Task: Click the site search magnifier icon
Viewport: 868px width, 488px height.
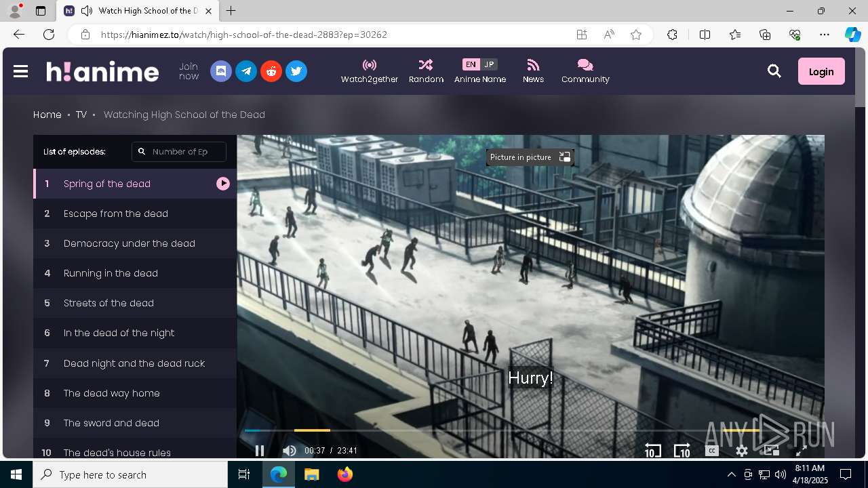Action: [774, 71]
